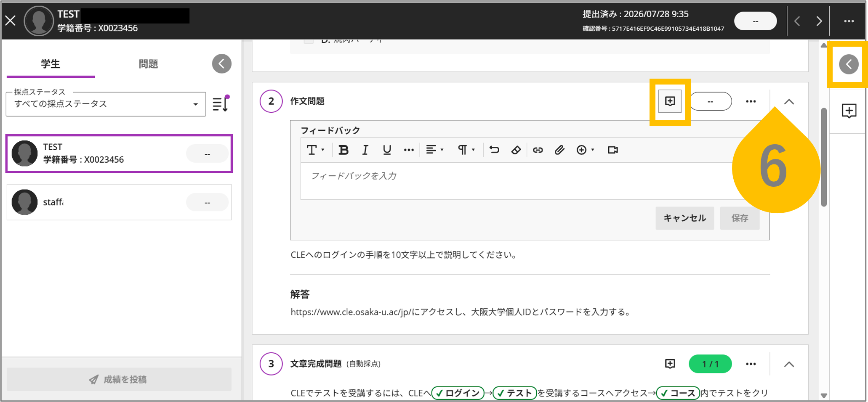Click the テスト filled answer
This screenshot has height=402, width=868.
click(x=514, y=393)
